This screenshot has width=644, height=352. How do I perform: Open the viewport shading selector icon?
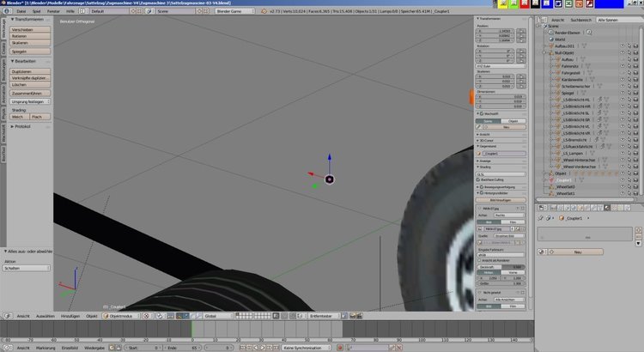(147, 316)
